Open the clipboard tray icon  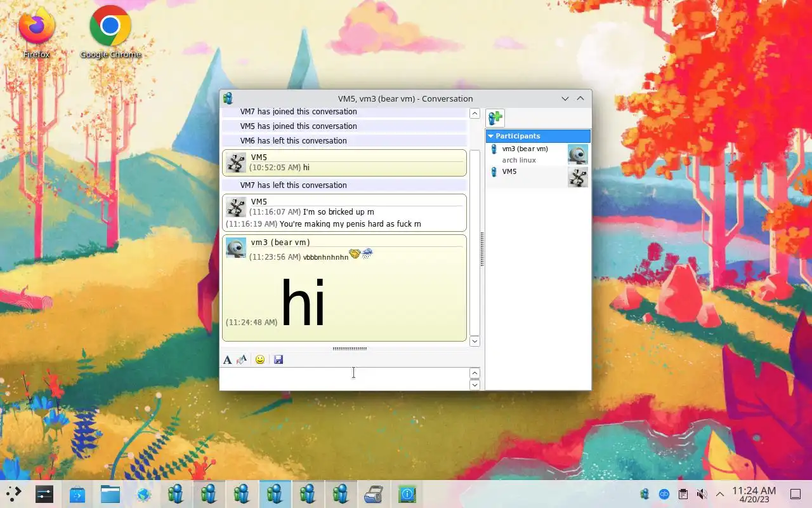(683, 494)
